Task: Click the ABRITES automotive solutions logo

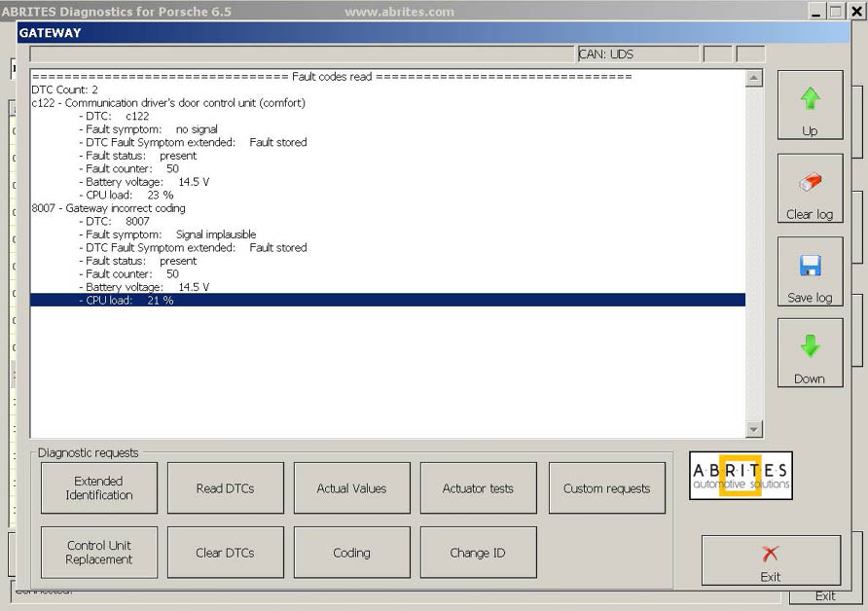Action: coord(741,475)
